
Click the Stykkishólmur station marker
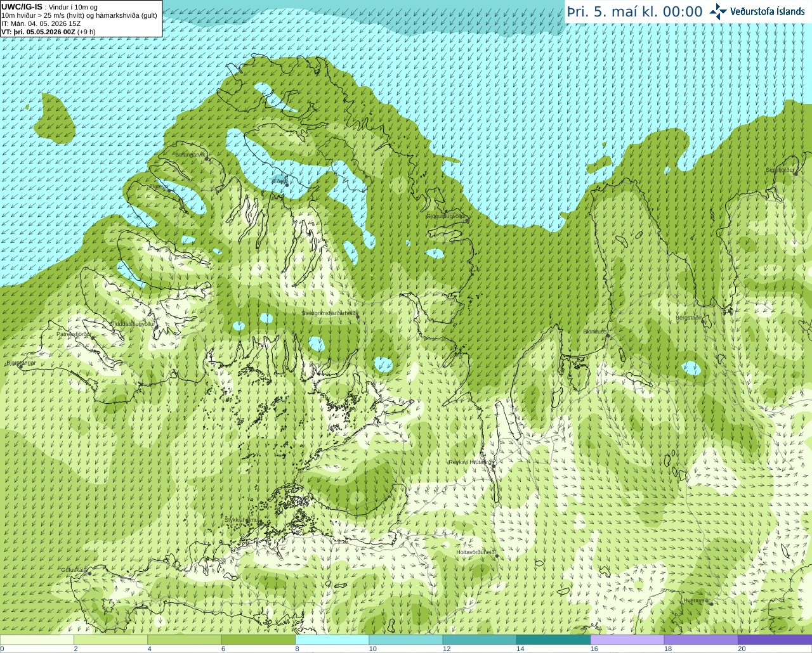[x=259, y=524]
